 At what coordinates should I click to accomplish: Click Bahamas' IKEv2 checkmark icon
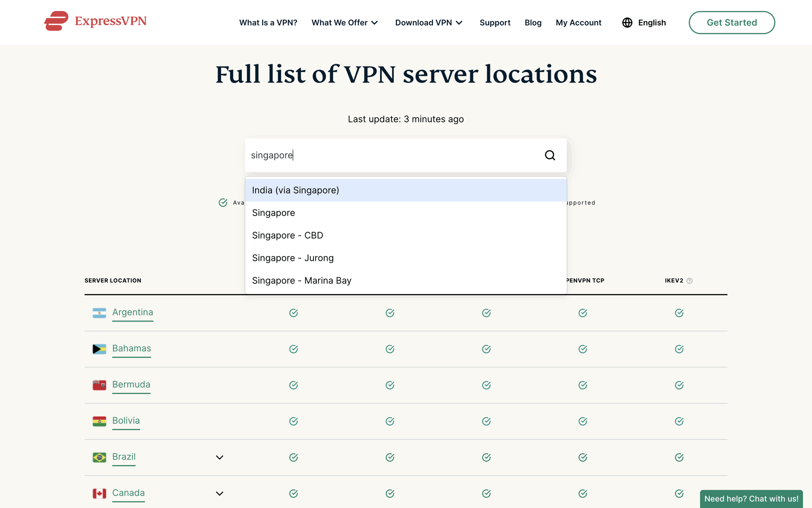coord(679,349)
